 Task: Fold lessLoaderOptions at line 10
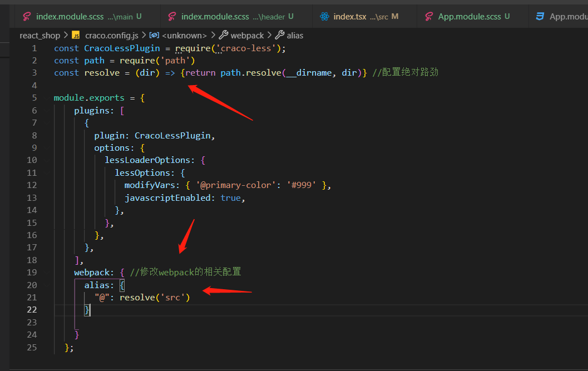pos(47,160)
